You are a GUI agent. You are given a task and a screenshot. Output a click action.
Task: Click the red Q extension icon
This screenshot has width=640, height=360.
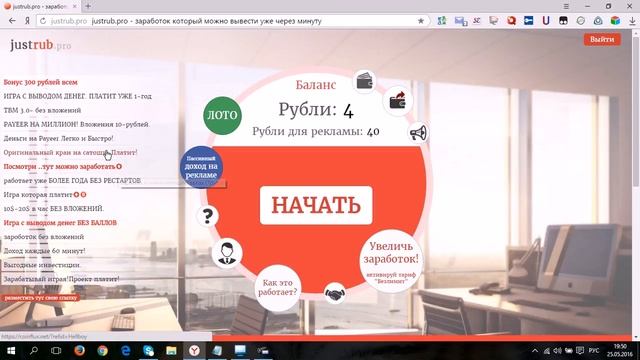[511, 21]
